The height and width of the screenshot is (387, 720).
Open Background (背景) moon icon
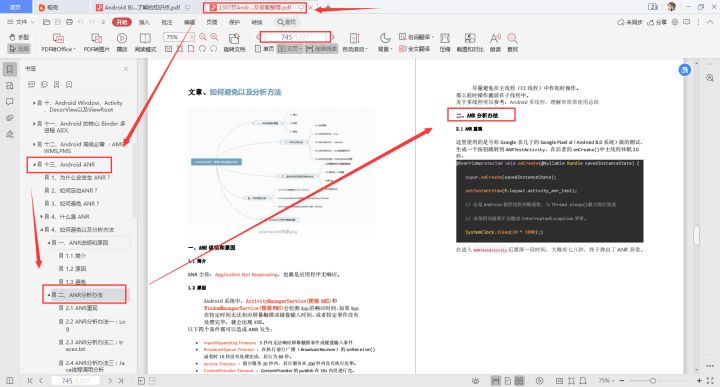pyautogui.click(x=384, y=43)
